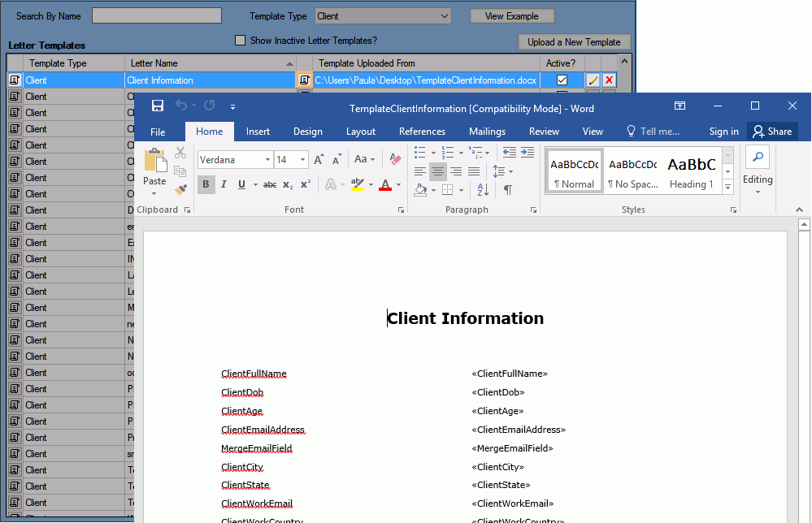Click the pencil edit icon in the template row
This screenshot has height=523, width=812.
593,80
